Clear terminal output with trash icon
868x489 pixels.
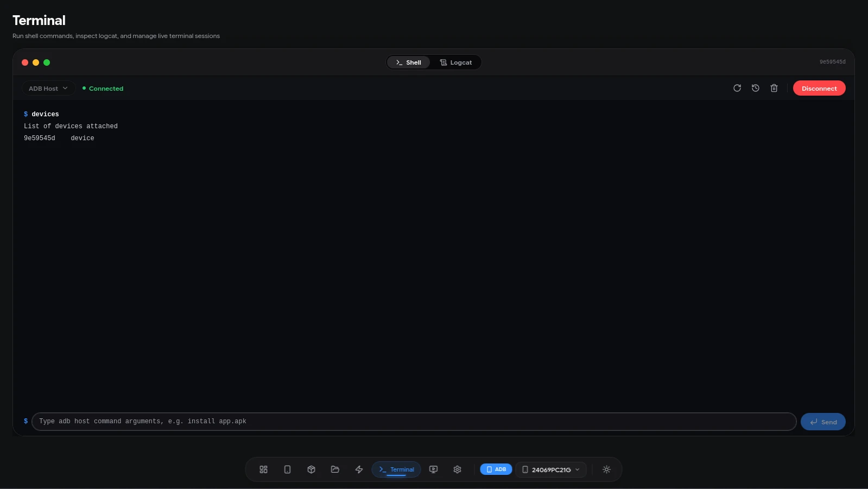(774, 88)
